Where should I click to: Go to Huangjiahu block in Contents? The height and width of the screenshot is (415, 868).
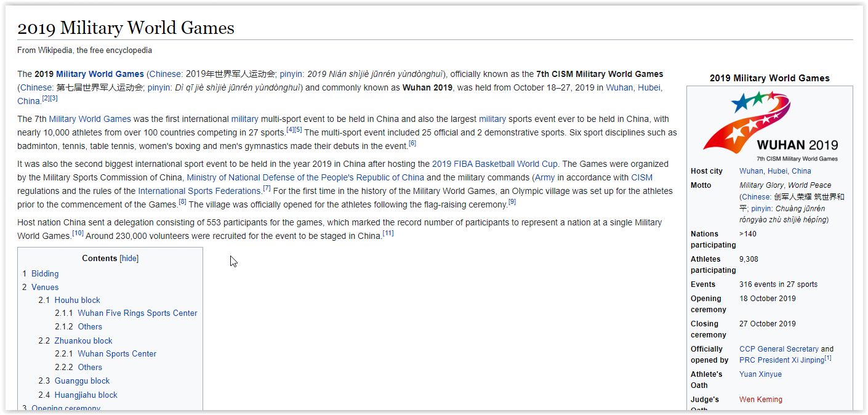[86, 395]
